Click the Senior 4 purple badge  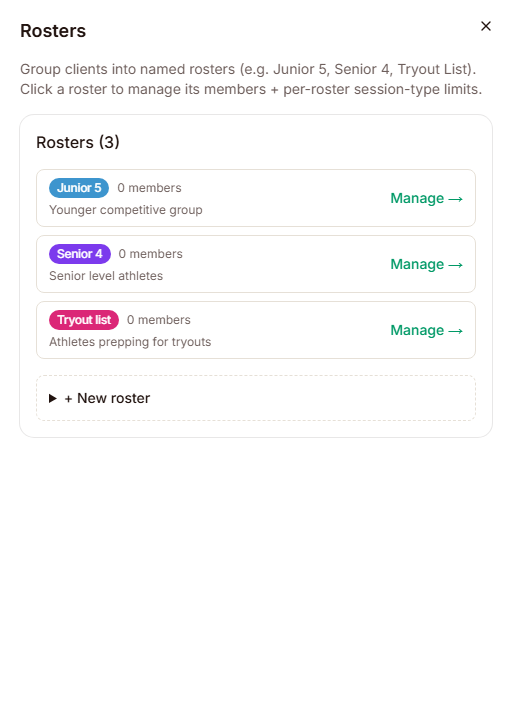click(x=80, y=254)
